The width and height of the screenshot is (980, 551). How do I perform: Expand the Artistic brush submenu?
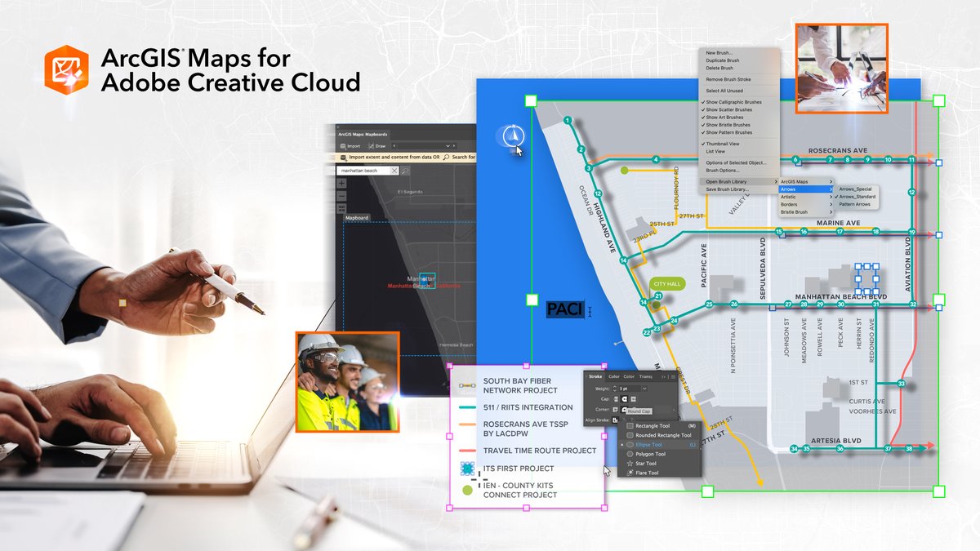[807, 197]
